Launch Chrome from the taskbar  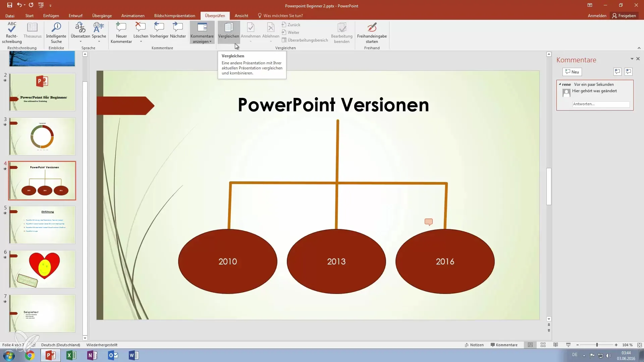tap(30, 355)
